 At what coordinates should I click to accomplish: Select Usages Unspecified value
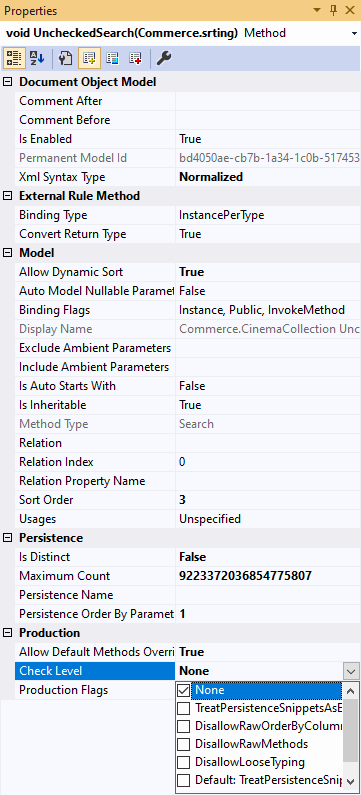pos(268,519)
